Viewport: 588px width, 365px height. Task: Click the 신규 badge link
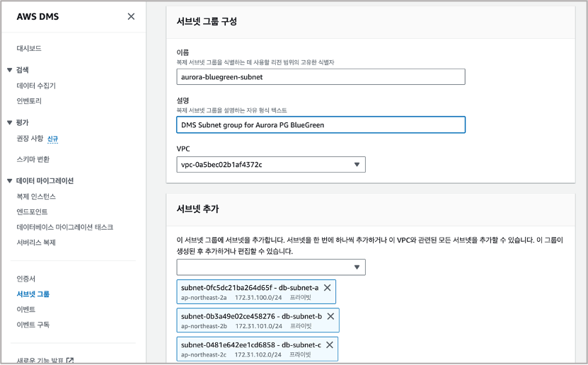pos(52,139)
